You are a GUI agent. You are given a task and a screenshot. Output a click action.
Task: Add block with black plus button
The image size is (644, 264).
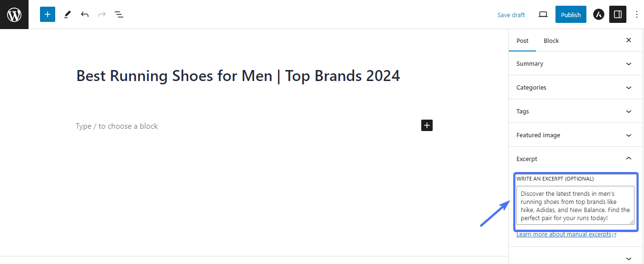click(x=427, y=125)
